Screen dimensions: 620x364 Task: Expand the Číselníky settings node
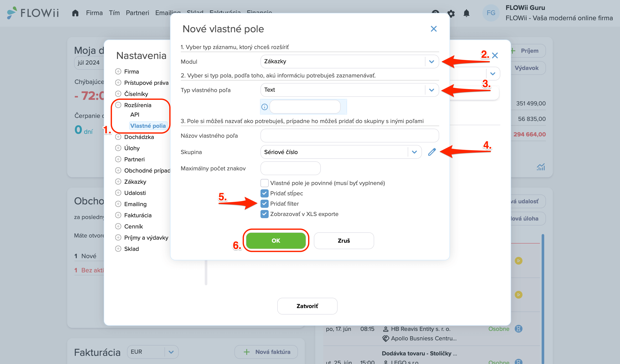[x=118, y=94]
